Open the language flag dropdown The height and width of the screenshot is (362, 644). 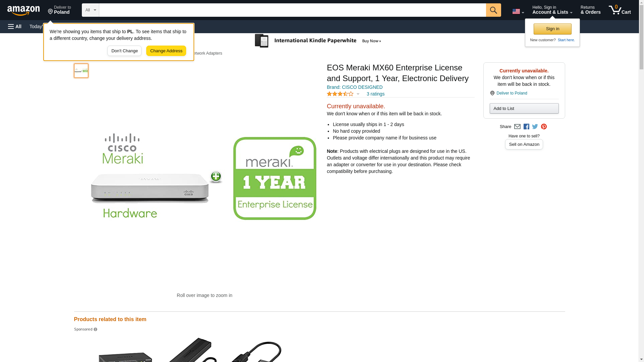click(x=518, y=11)
